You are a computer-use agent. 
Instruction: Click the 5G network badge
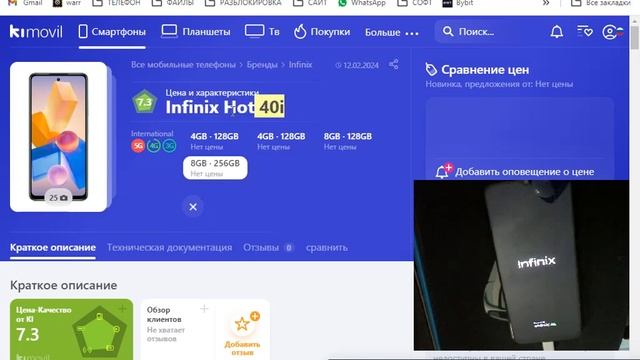click(138, 146)
